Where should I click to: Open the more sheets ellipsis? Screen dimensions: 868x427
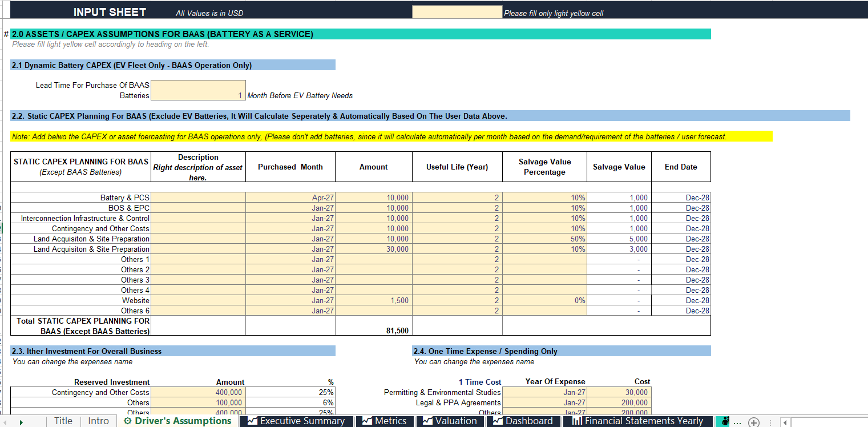click(737, 422)
